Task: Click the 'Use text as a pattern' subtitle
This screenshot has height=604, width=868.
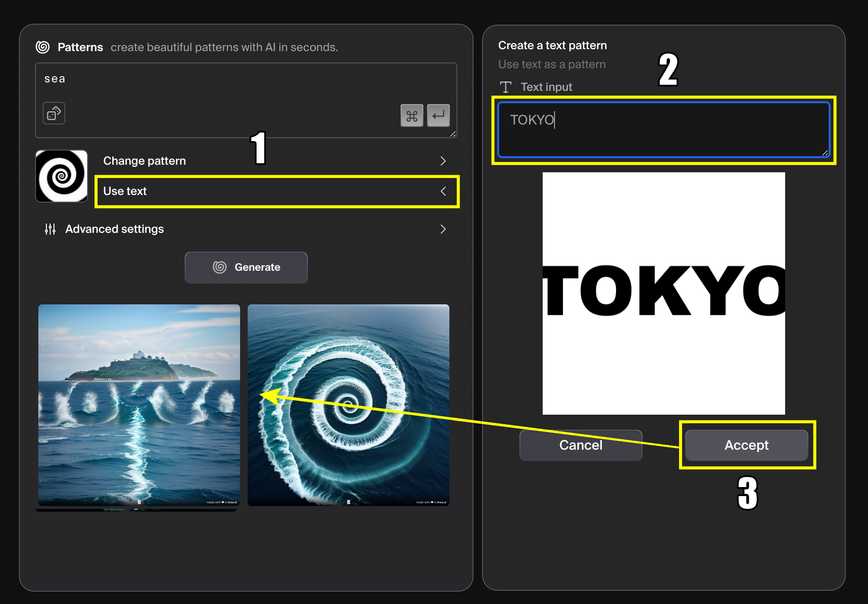Action: pyautogui.click(x=552, y=64)
